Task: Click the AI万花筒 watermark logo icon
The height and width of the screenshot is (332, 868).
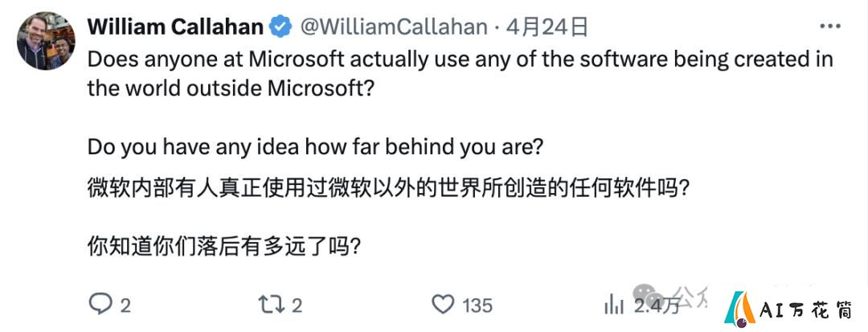Action: [740, 309]
